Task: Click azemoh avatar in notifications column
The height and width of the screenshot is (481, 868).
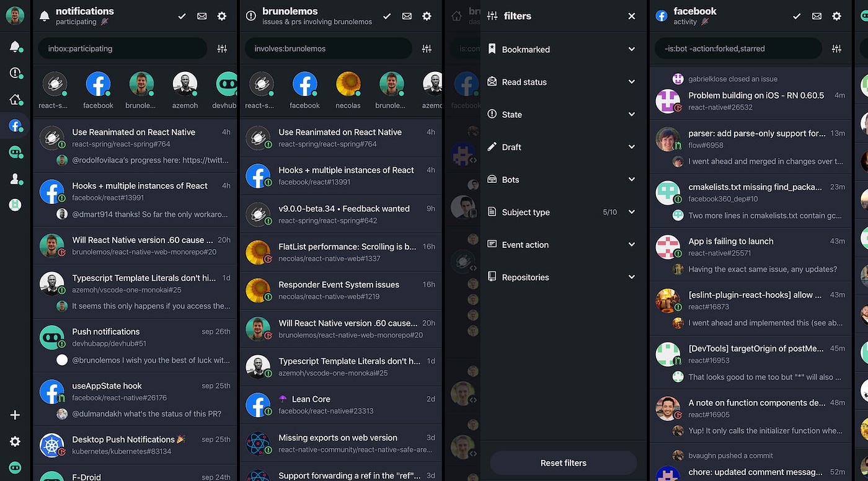Action: click(x=185, y=84)
